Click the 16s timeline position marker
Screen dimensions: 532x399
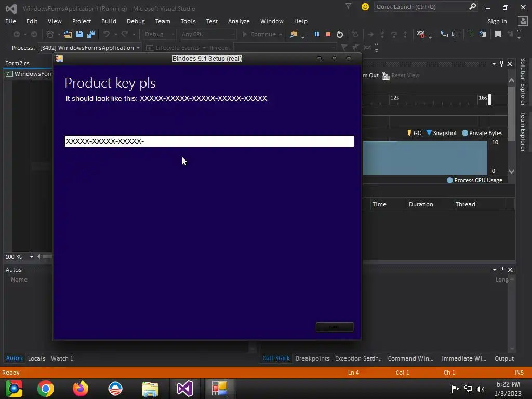(489, 99)
